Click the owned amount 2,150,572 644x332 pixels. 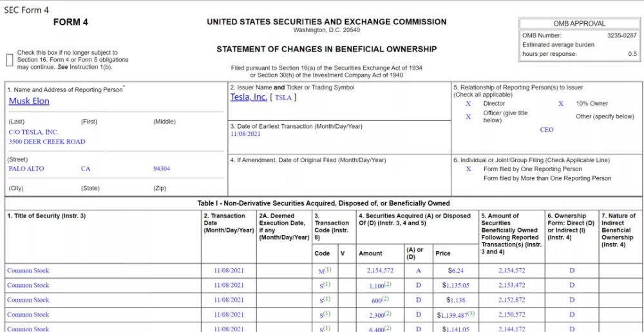(512, 315)
